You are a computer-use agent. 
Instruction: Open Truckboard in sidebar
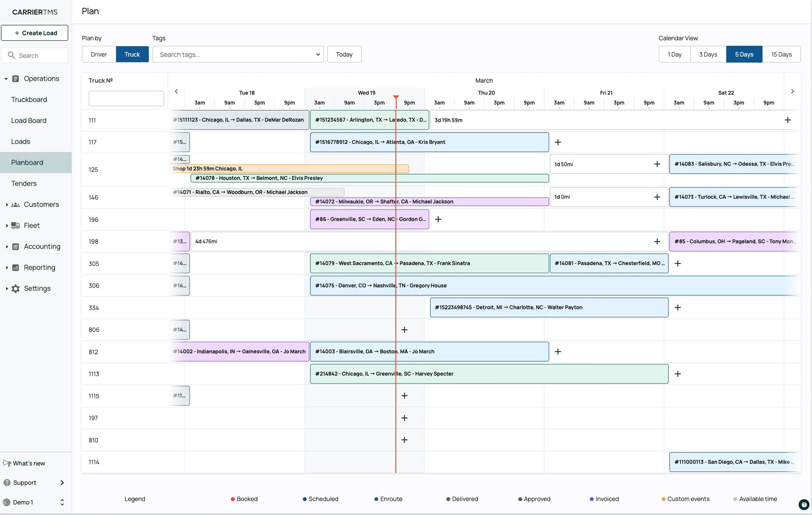29,100
